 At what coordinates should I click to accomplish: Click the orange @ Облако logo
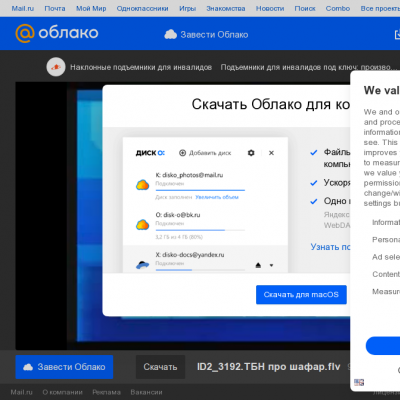pyautogui.click(x=57, y=33)
